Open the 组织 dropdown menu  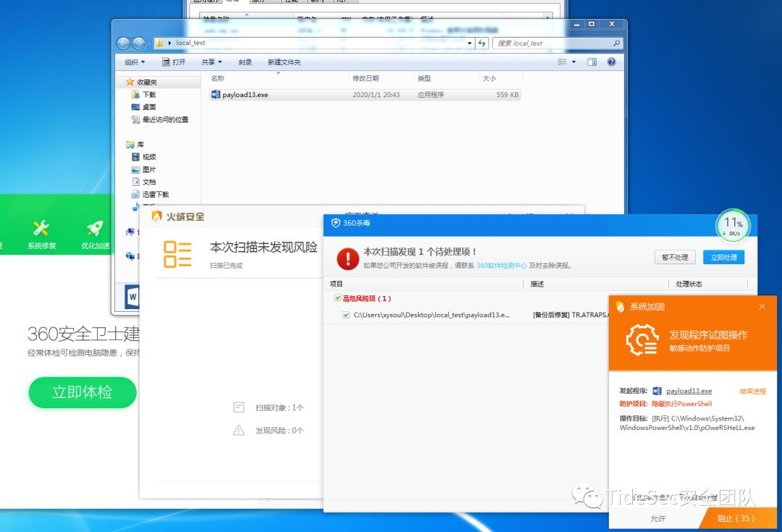pyautogui.click(x=135, y=62)
